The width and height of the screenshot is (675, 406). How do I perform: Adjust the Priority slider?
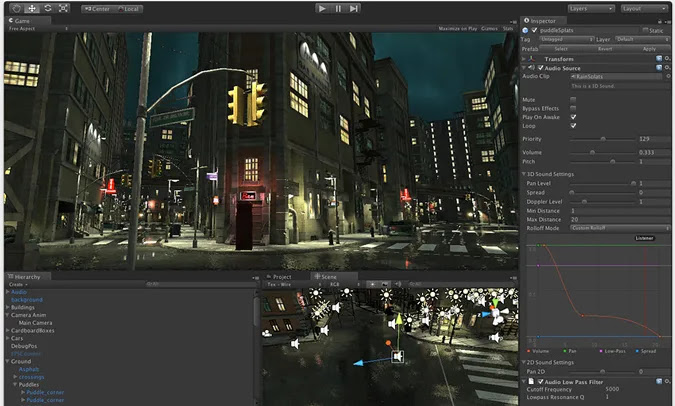click(x=603, y=139)
